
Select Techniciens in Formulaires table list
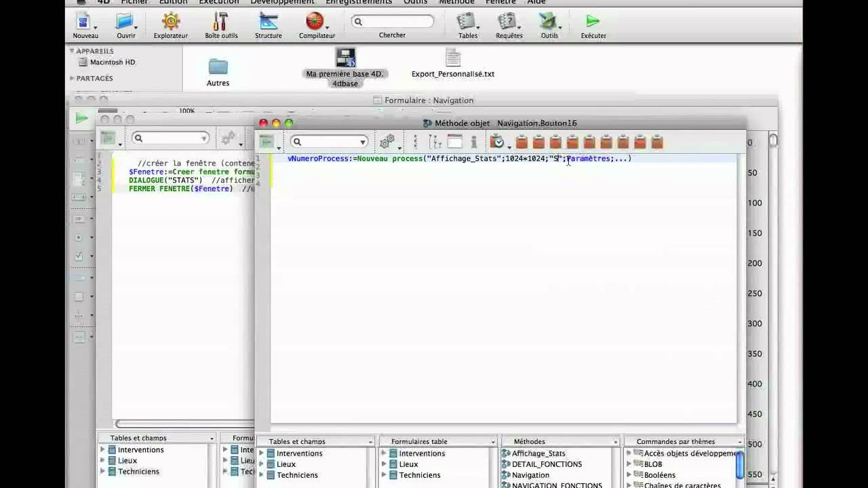(x=419, y=475)
